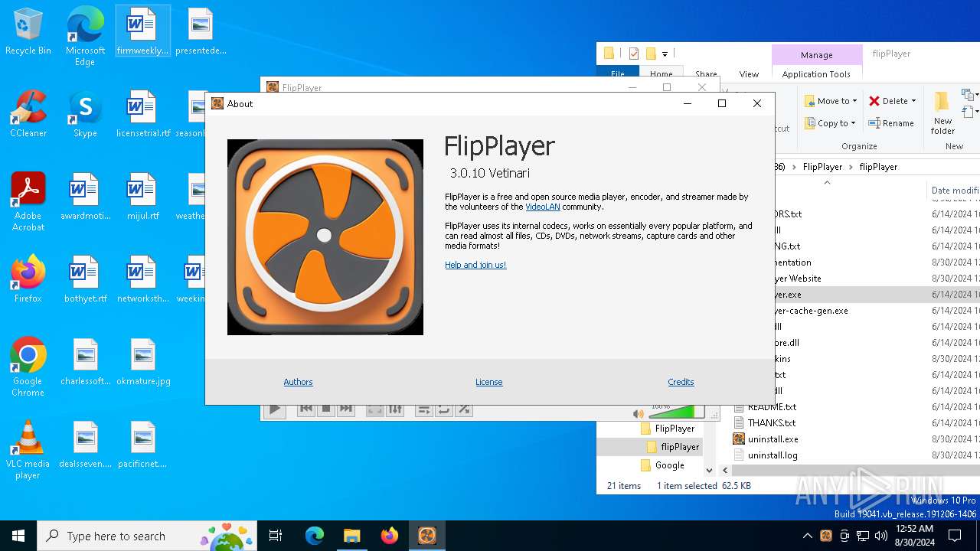Select Skype desktop icon

click(x=85, y=115)
